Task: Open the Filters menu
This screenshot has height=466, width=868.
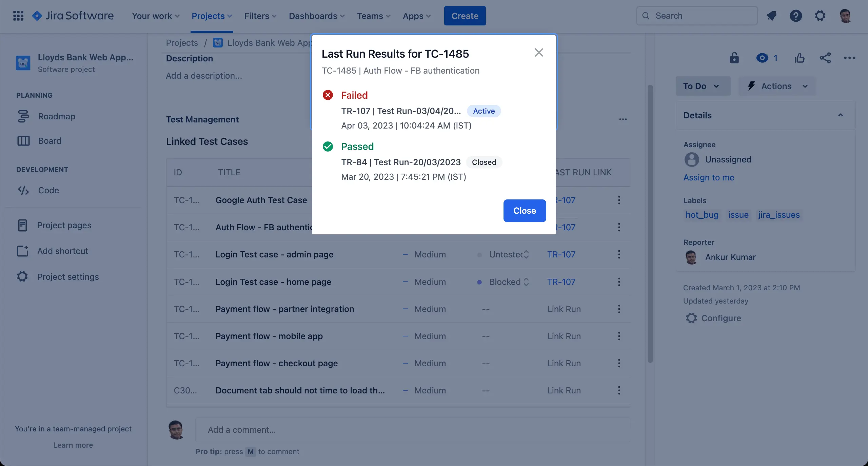Action: (x=260, y=16)
